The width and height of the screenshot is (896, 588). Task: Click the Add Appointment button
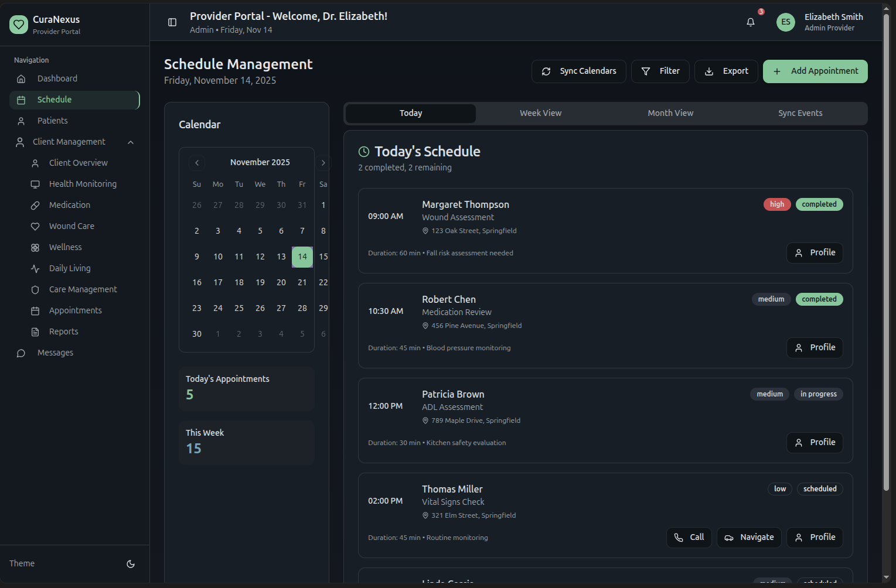pyautogui.click(x=815, y=71)
